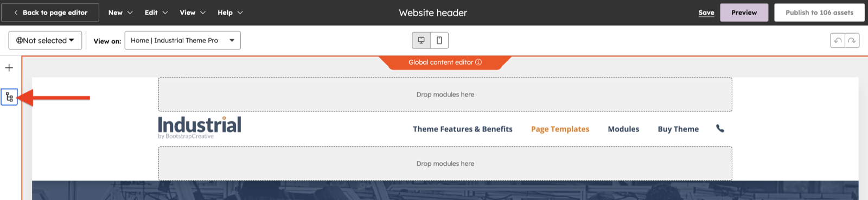Open Modules nav item
This screenshot has height=200, width=868.
click(623, 129)
